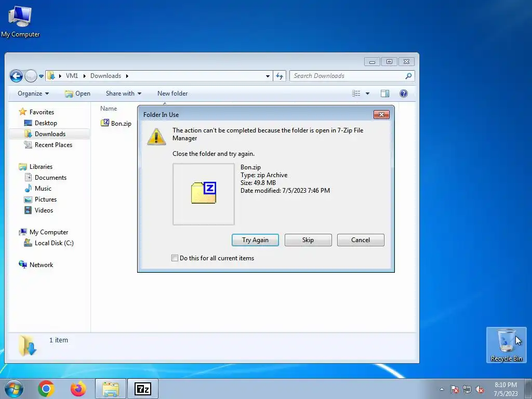Click Show desktop button at taskbar end
532x399 pixels.
point(528,389)
